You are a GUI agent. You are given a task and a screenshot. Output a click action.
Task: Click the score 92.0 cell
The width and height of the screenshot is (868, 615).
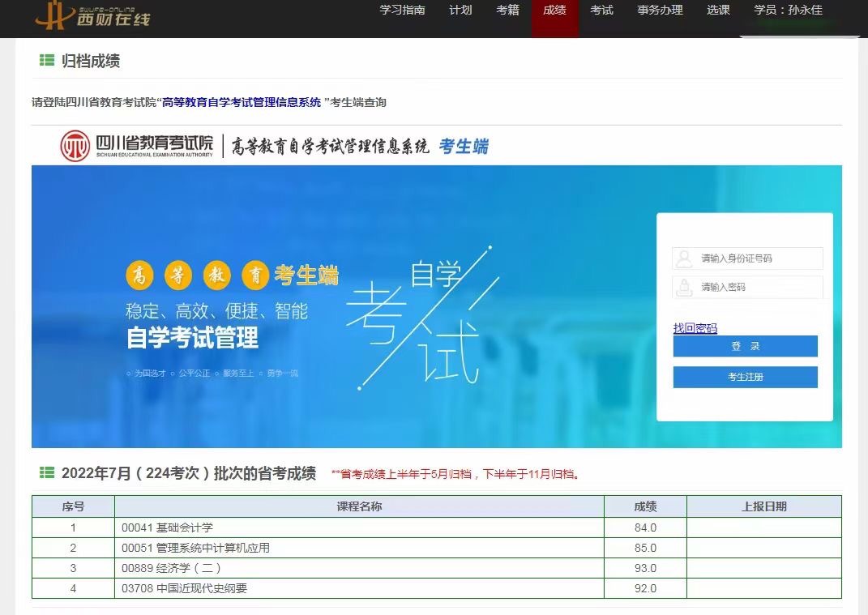[645, 588]
